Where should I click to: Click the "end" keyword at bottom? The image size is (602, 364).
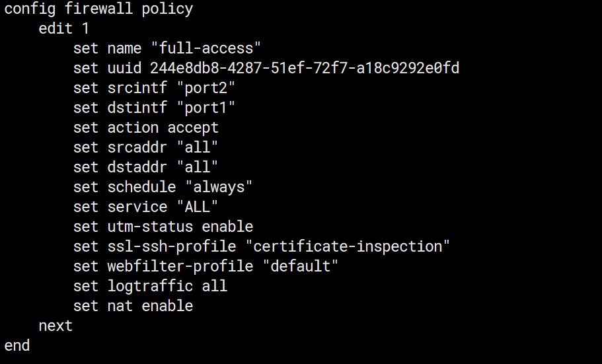click(x=17, y=346)
